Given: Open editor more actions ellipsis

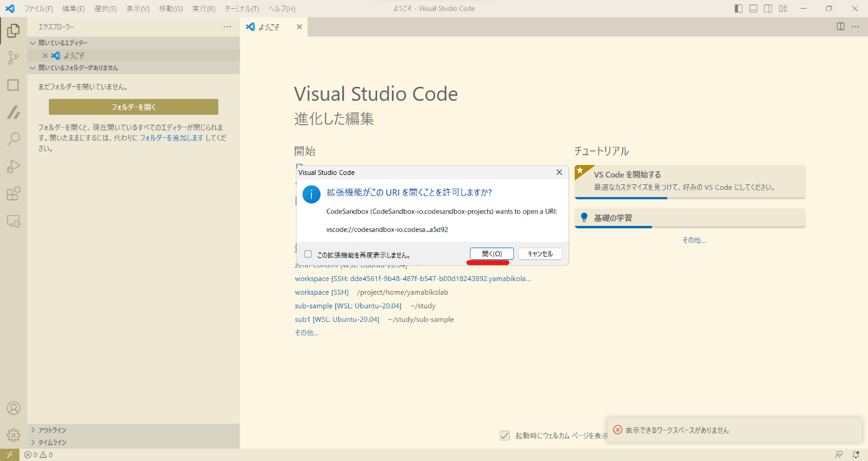Looking at the screenshot, I should point(856,26).
